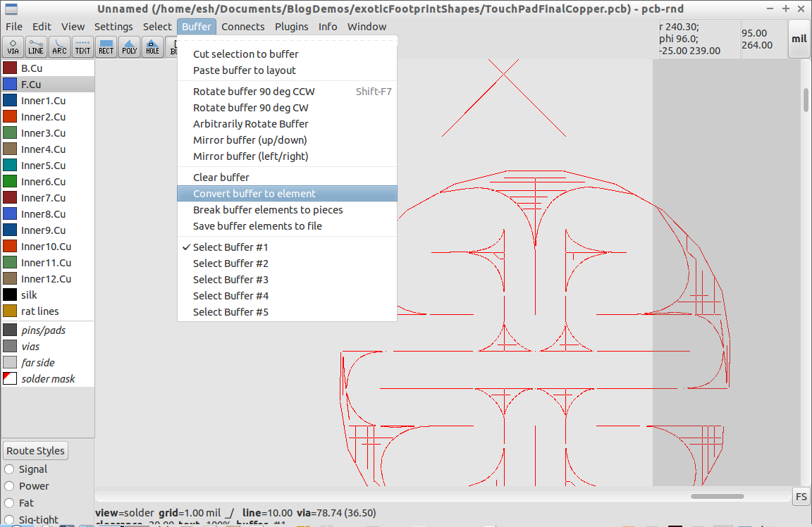Select the Signal route style

[31, 469]
